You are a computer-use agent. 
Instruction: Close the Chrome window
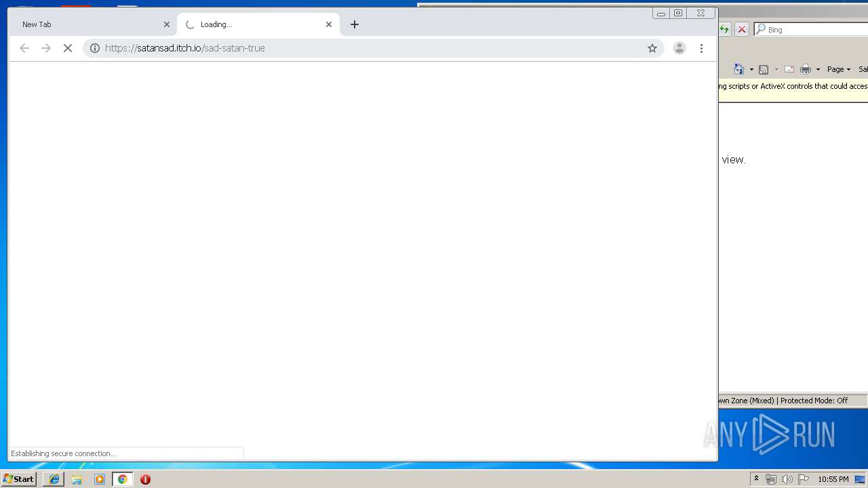click(701, 13)
